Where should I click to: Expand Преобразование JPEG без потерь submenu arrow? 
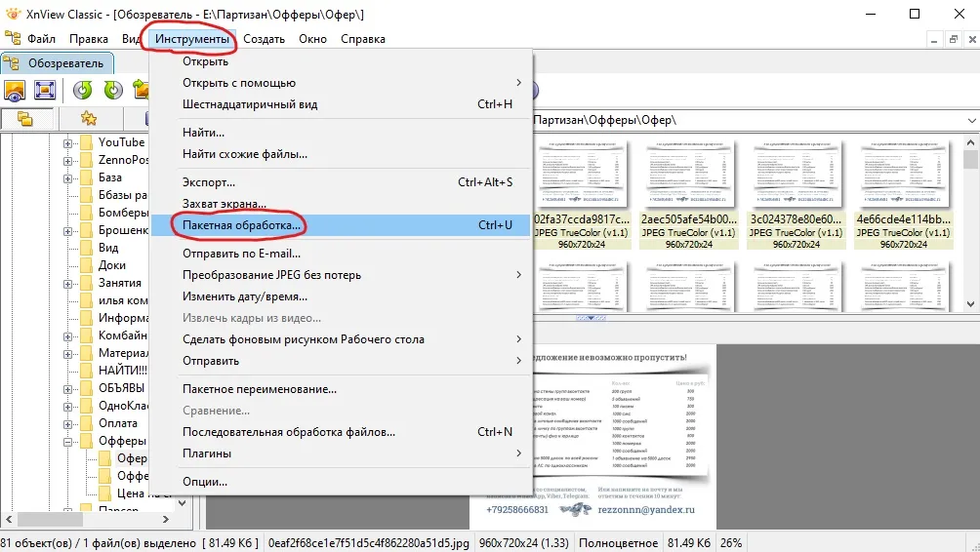pos(518,275)
